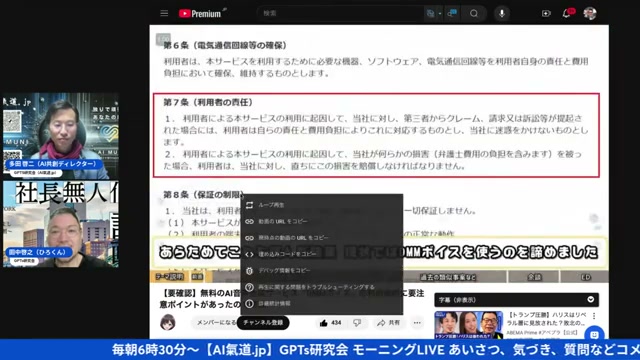640x360 pixels.
Task: Open the create video button
Action: [x=546, y=13]
